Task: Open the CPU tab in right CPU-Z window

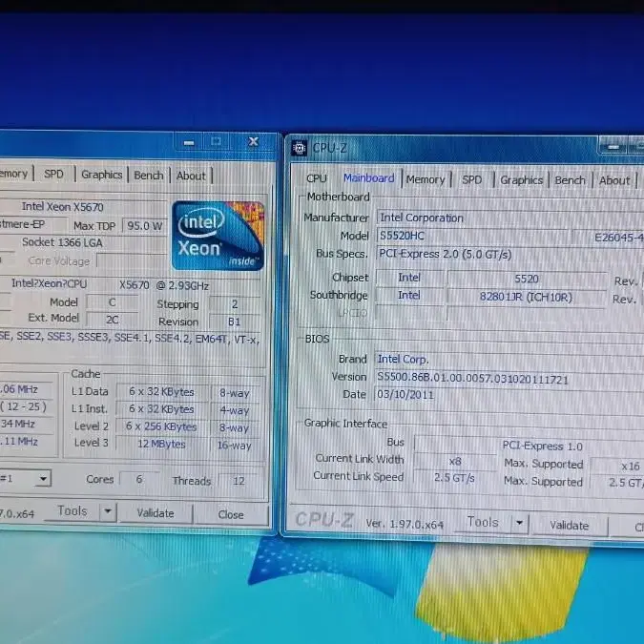Action: pos(316,178)
